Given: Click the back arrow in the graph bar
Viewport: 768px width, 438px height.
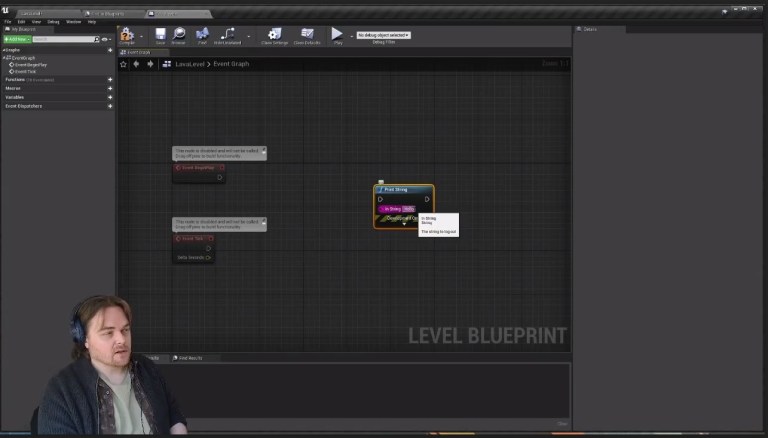Looking at the screenshot, I should coord(136,64).
